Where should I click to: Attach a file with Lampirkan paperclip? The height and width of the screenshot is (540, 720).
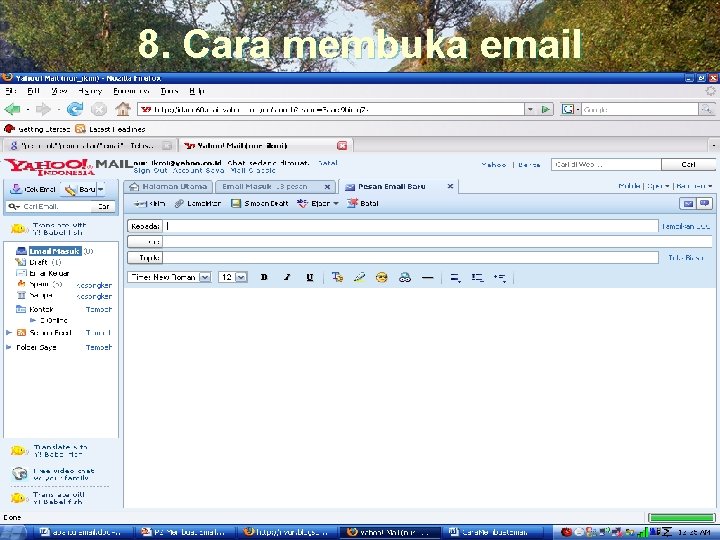198,203
